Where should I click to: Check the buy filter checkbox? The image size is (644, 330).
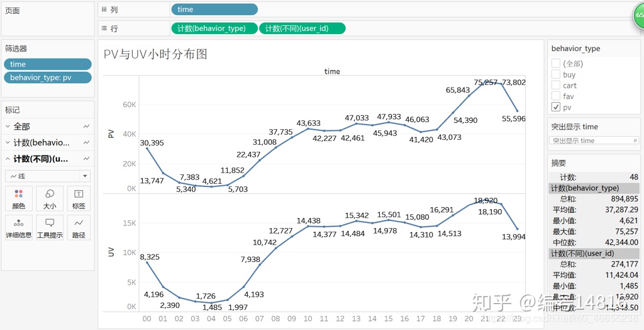pos(556,74)
